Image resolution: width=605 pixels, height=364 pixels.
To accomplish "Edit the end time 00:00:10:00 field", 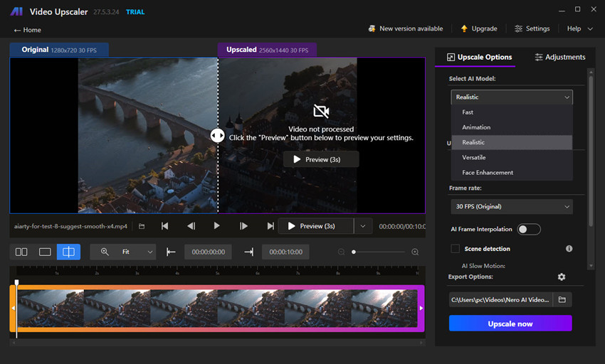I will [x=285, y=252].
